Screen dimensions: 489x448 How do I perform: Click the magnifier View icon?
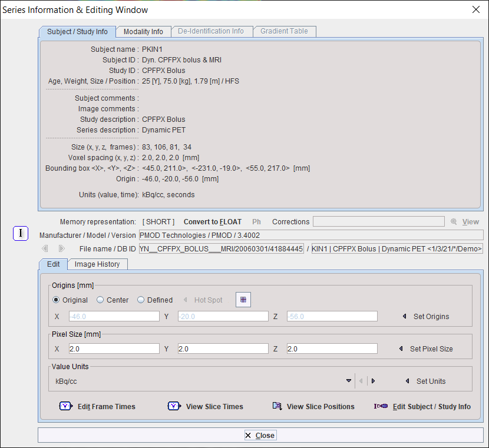click(454, 222)
